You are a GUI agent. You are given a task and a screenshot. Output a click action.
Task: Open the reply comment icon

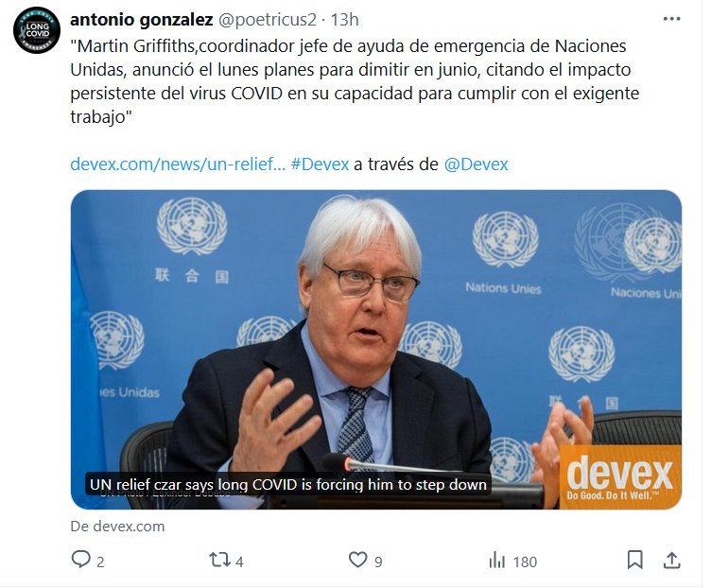pos(81,560)
